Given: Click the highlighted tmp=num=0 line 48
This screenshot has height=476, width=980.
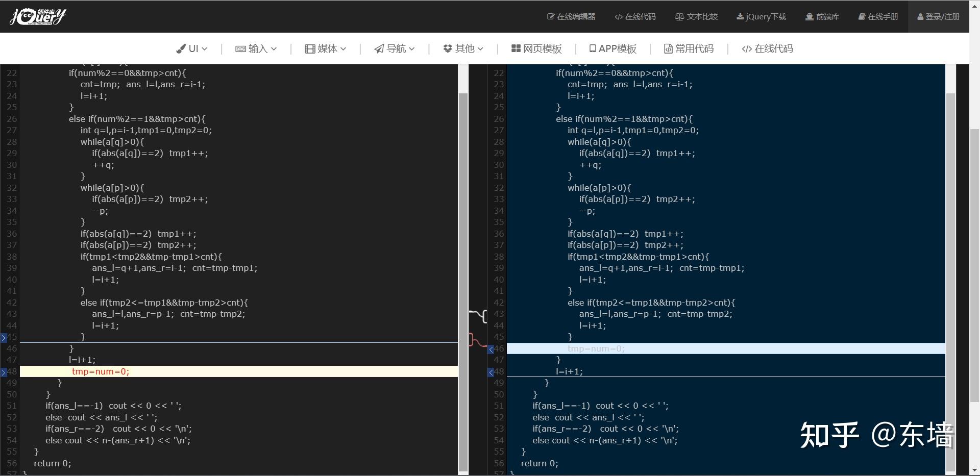Looking at the screenshot, I should (x=101, y=371).
